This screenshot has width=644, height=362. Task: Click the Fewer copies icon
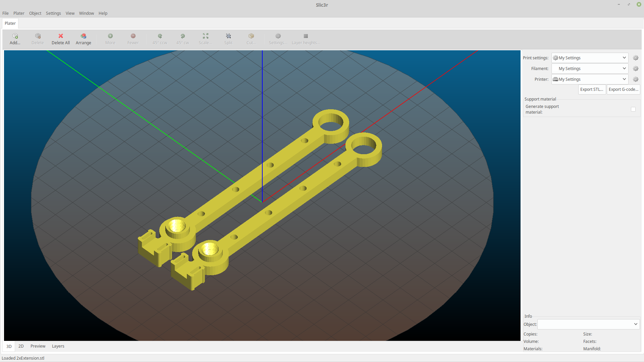pos(133,36)
